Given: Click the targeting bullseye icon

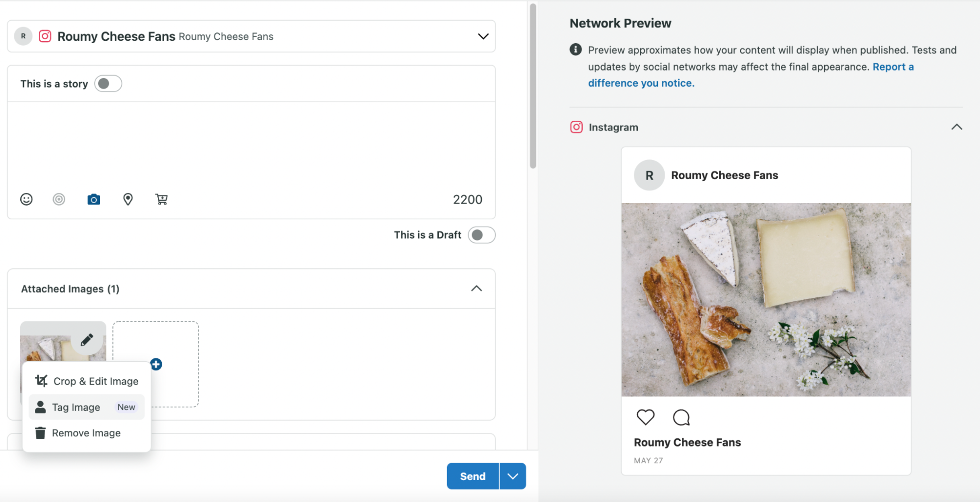Looking at the screenshot, I should (x=59, y=199).
